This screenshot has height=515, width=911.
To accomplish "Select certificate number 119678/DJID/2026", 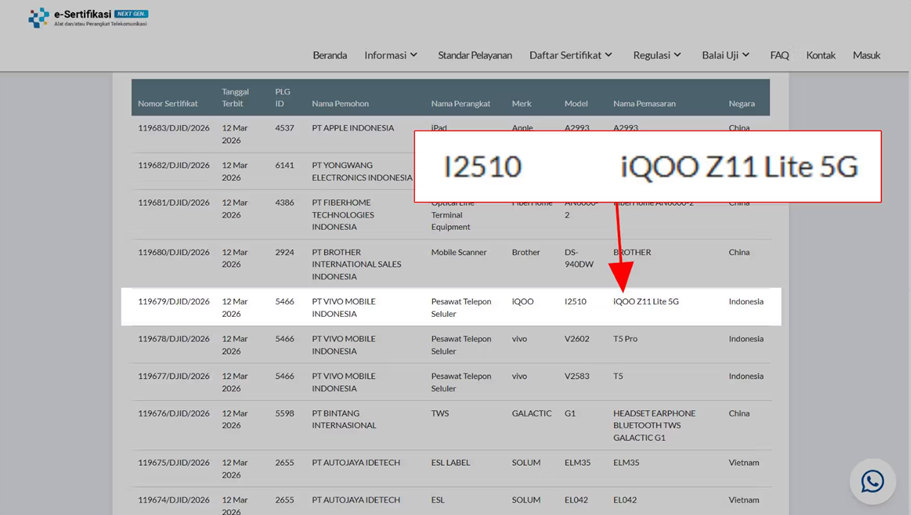I will coord(174,338).
